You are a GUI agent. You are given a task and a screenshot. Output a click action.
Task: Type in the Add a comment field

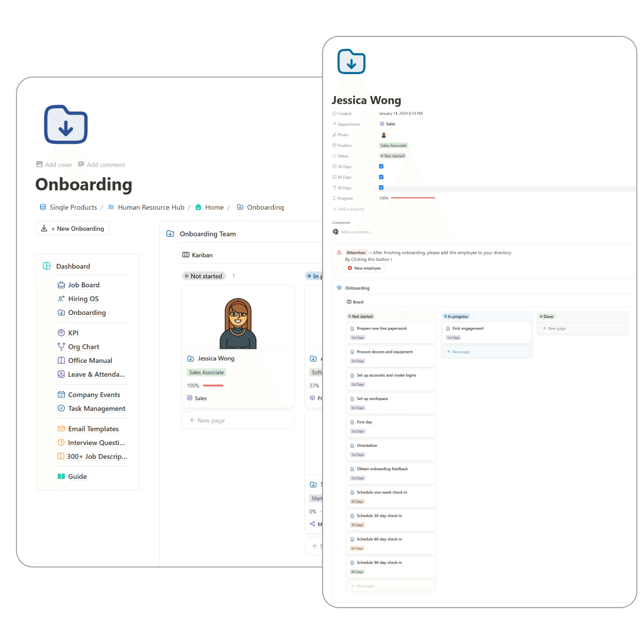[356, 232]
